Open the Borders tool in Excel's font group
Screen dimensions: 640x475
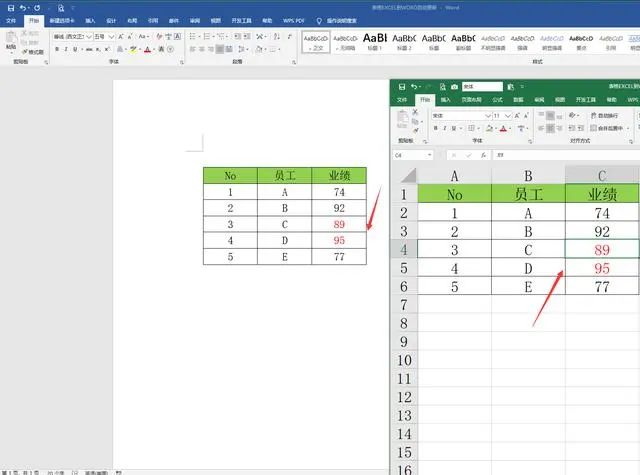tap(471, 129)
